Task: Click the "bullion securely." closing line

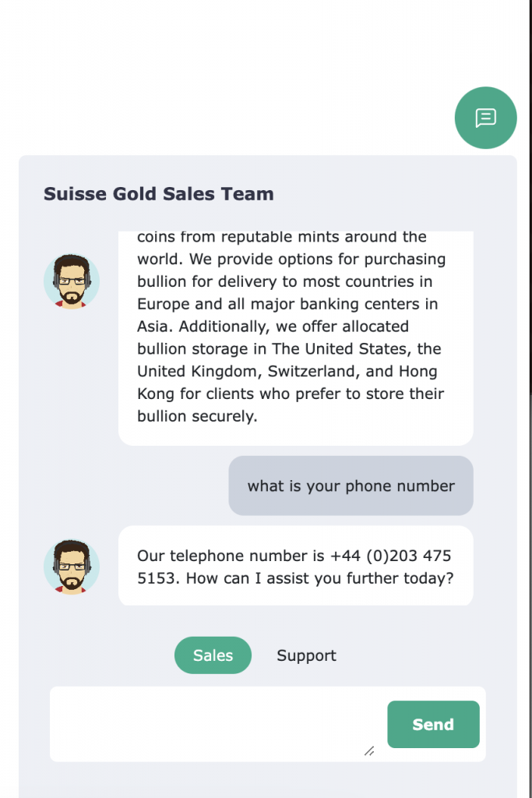Action: pyautogui.click(x=197, y=416)
